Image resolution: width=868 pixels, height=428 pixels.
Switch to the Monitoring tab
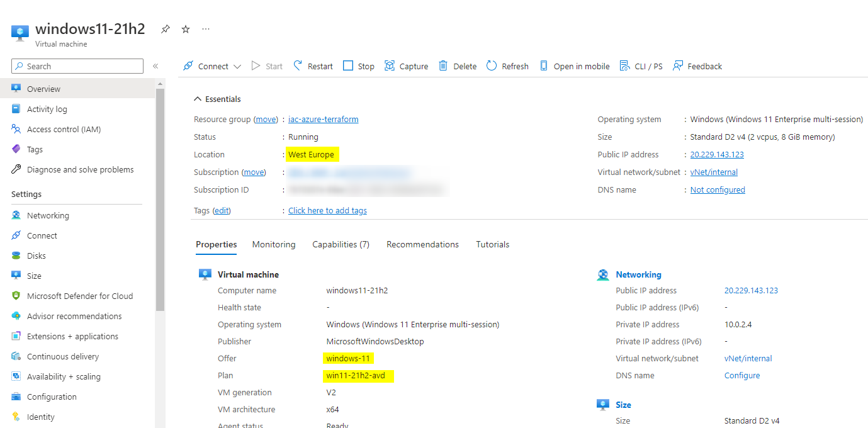pos(274,244)
